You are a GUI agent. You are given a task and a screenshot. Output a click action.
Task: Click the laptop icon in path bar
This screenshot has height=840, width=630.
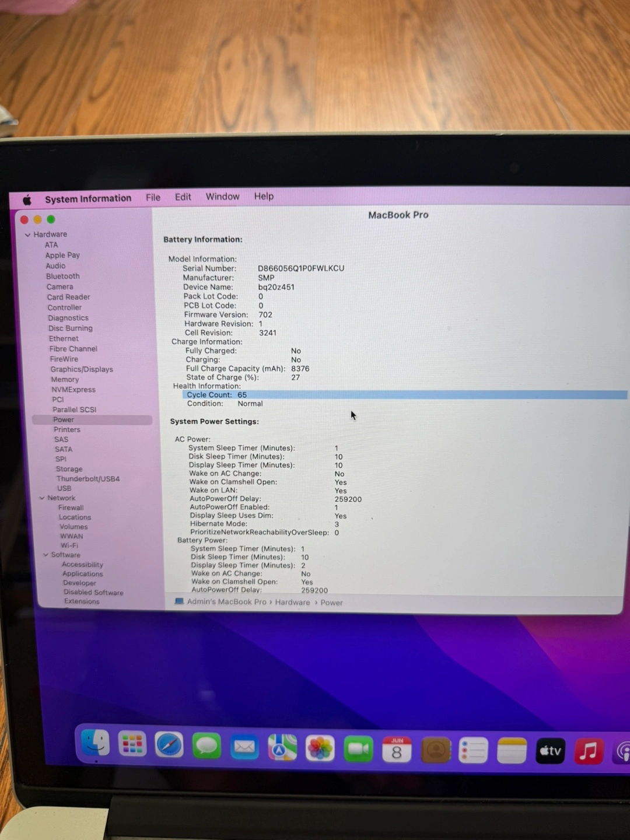point(179,601)
